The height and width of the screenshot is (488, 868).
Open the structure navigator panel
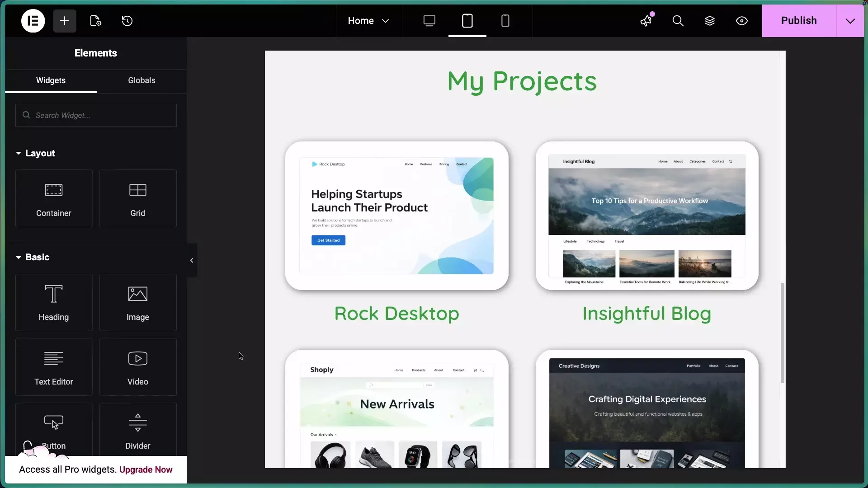coord(710,21)
